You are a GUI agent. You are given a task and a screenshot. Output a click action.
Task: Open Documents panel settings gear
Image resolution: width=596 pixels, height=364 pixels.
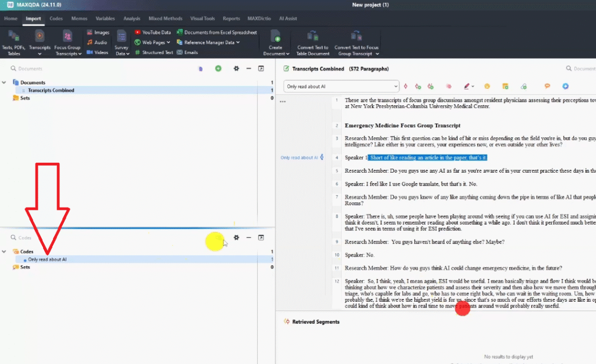click(x=236, y=69)
